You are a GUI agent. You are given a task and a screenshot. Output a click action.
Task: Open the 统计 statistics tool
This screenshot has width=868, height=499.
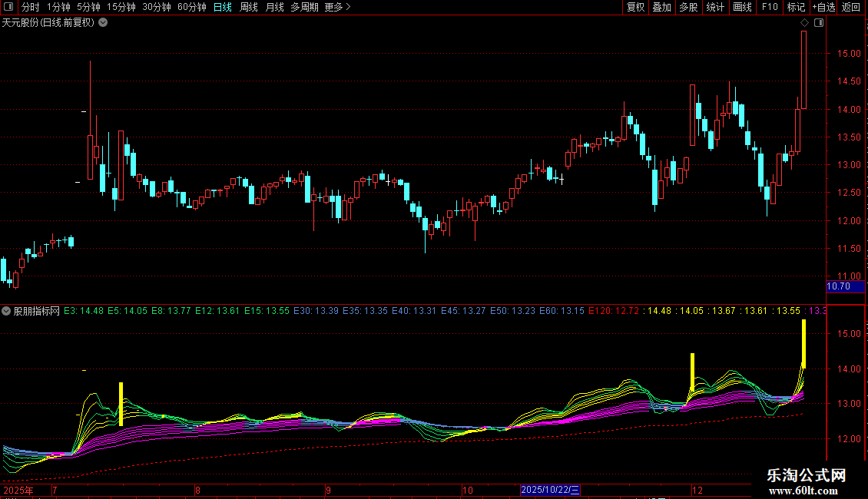(x=715, y=7)
